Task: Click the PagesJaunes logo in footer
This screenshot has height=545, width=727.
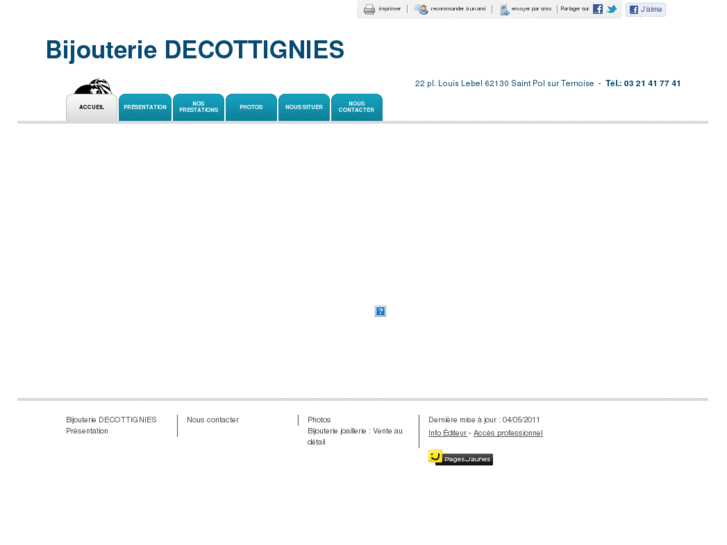Action: tap(460, 458)
